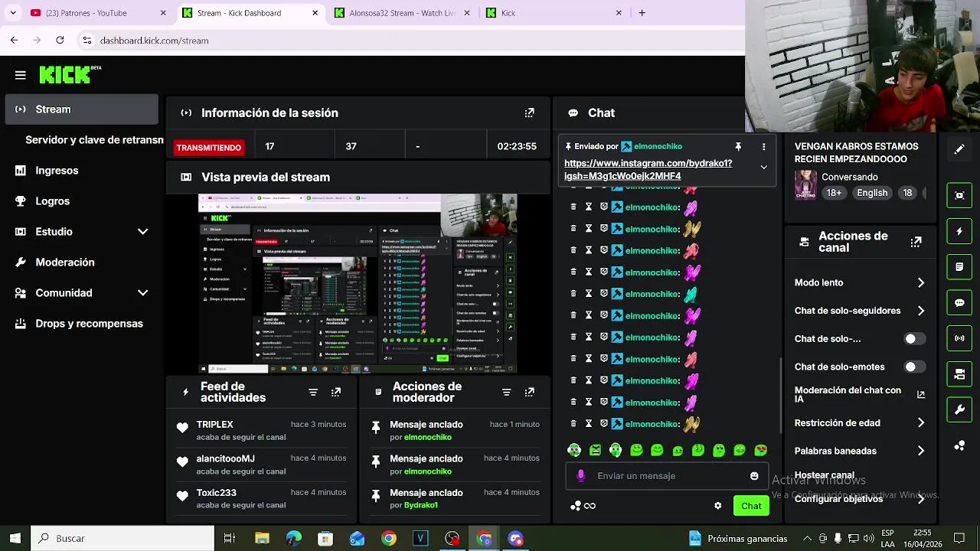
Task: Go back using browser back arrow
Action: click(x=14, y=40)
